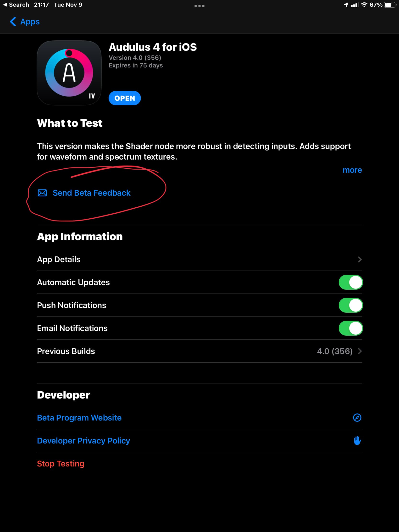Viewport: 399px width, 532px height.
Task: Turn off Push Notifications switch
Action: pyautogui.click(x=350, y=305)
